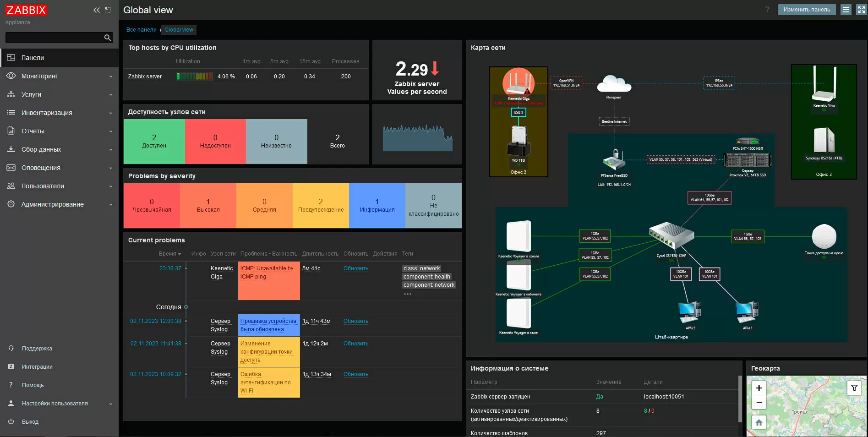
Task: Open Панели in the sidebar
Action: (60, 58)
